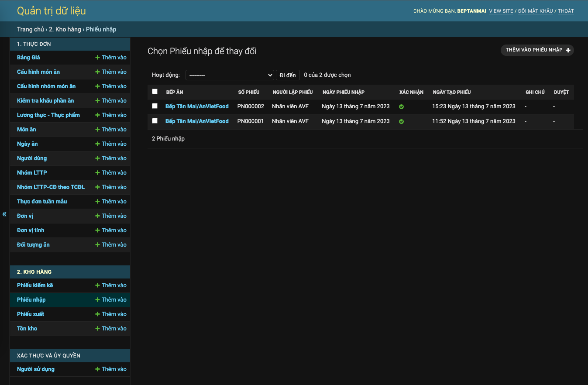Log out using the THOÁT link
Viewport: 588px width, 385px height.
(x=566, y=10)
